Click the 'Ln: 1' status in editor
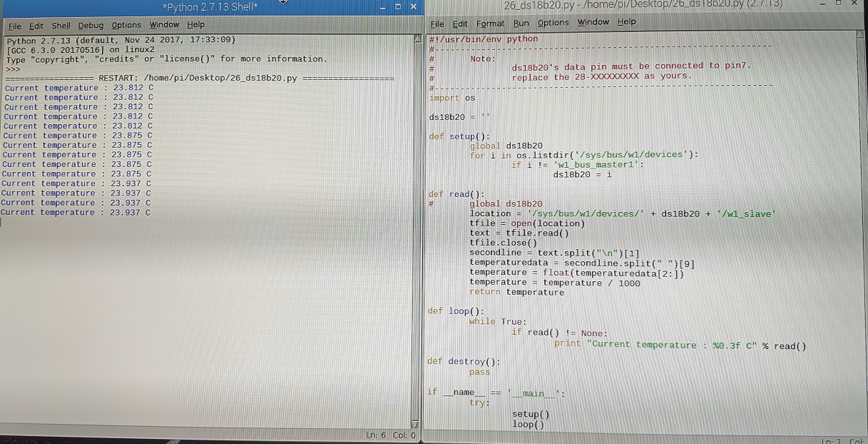Image resolution: width=868 pixels, height=444 pixels. [832, 441]
